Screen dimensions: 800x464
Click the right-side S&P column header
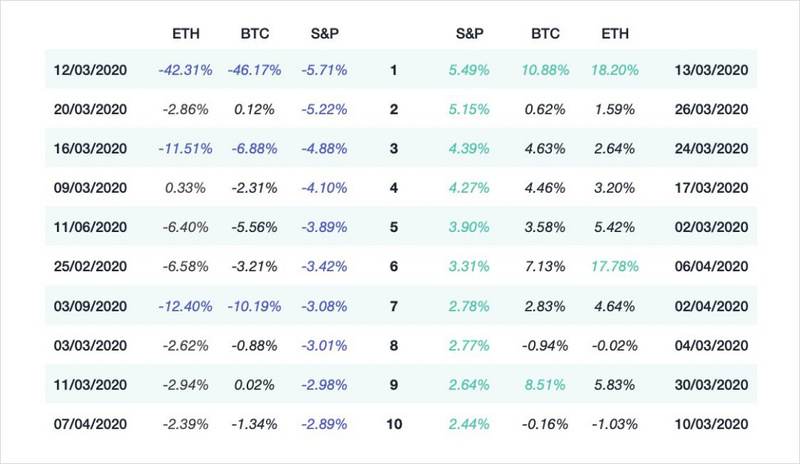(473, 34)
